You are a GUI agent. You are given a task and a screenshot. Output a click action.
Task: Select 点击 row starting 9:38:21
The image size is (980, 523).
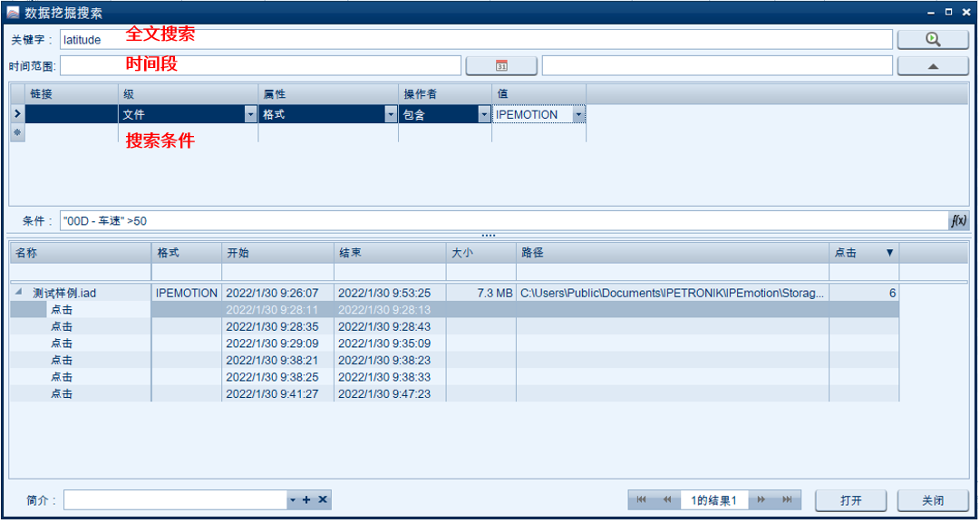tap(454, 360)
